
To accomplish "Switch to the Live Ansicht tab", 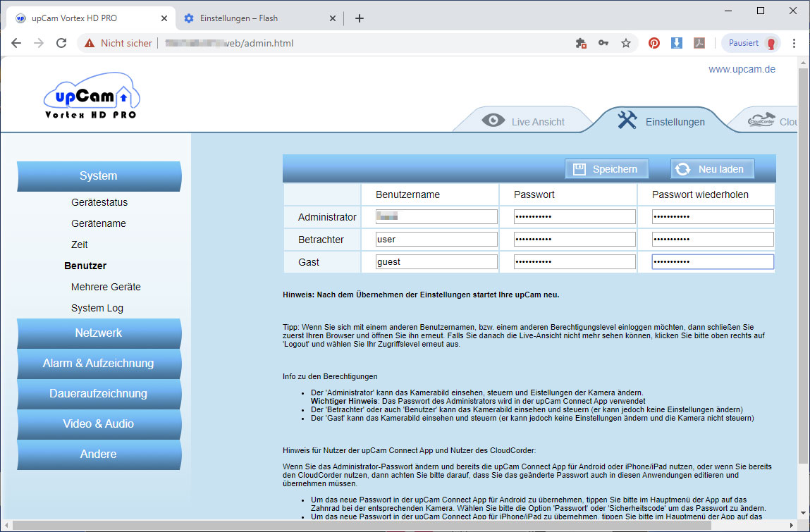I will click(x=523, y=121).
